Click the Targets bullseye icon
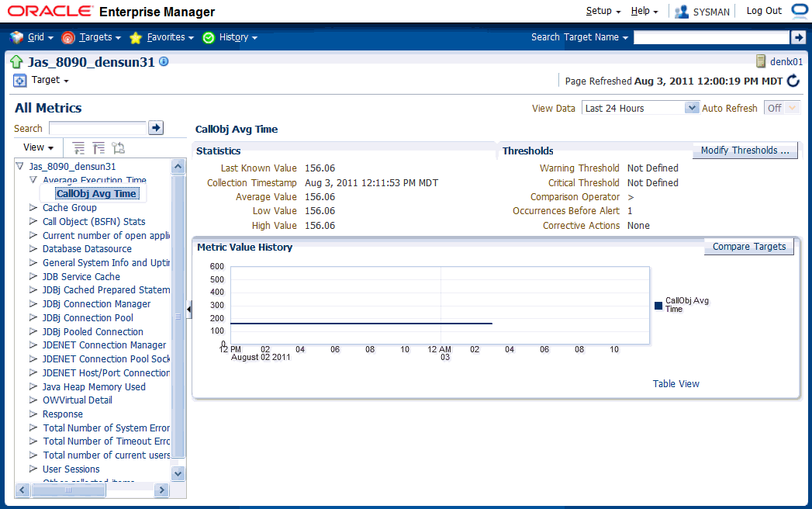The image size is (812, 509). coord(67,37)
